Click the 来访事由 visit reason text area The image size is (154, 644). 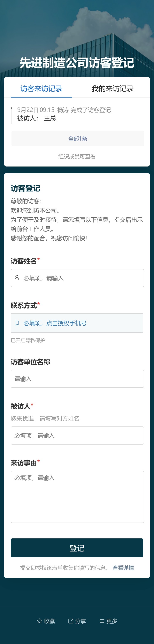(x=77, y=495)
